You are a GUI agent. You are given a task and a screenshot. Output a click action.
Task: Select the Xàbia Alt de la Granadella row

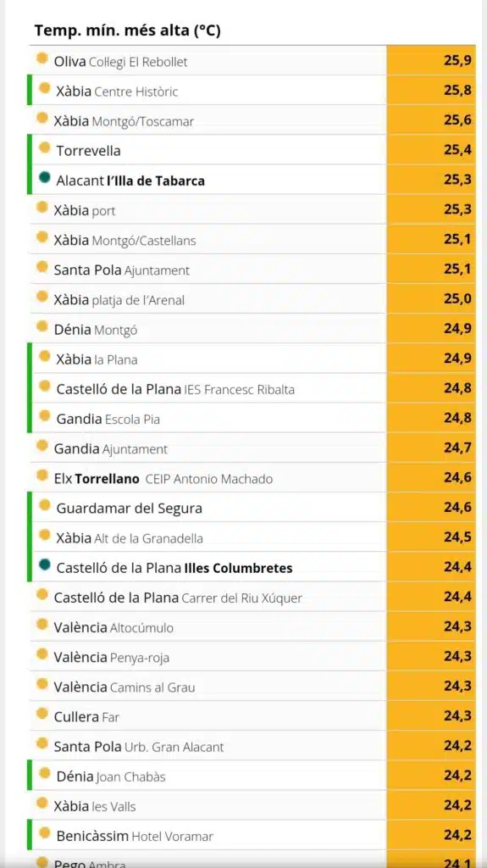point(252,537)
